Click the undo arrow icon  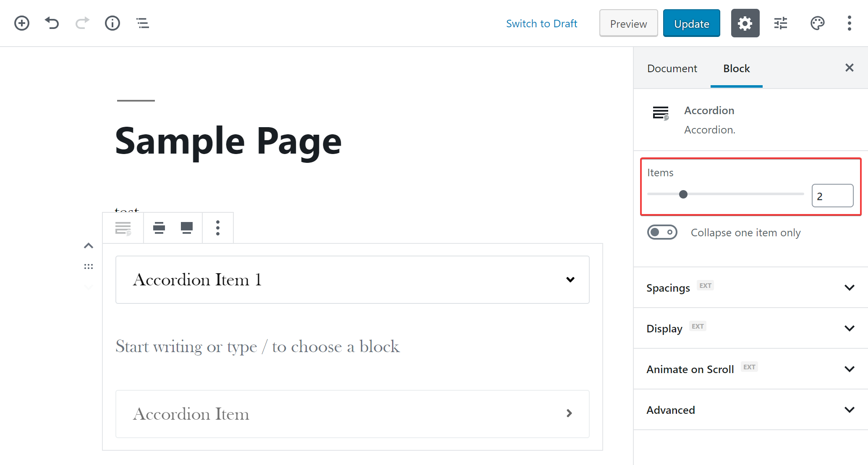[51, 23]
